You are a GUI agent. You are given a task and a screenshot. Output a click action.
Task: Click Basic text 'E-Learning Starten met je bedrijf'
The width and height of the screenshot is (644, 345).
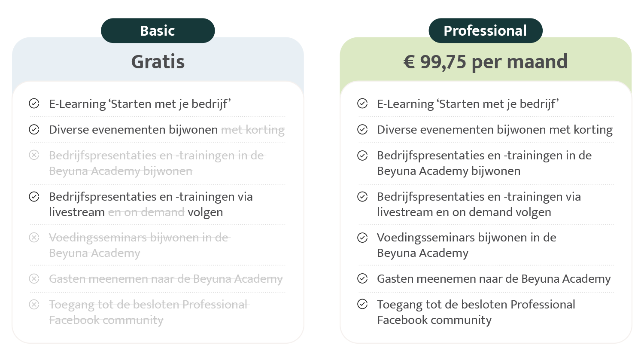coord(140,104)
